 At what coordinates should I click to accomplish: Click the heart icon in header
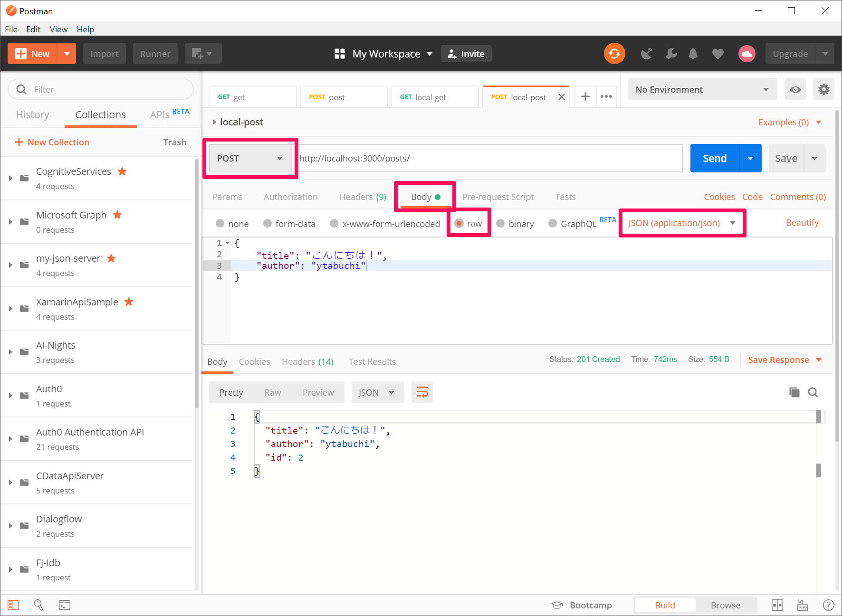718,54
